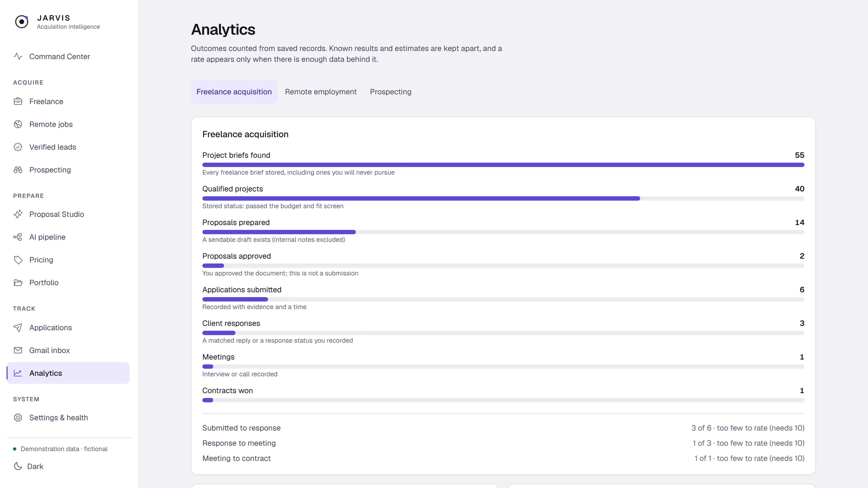Open Settings & health page

coord(68,417)
